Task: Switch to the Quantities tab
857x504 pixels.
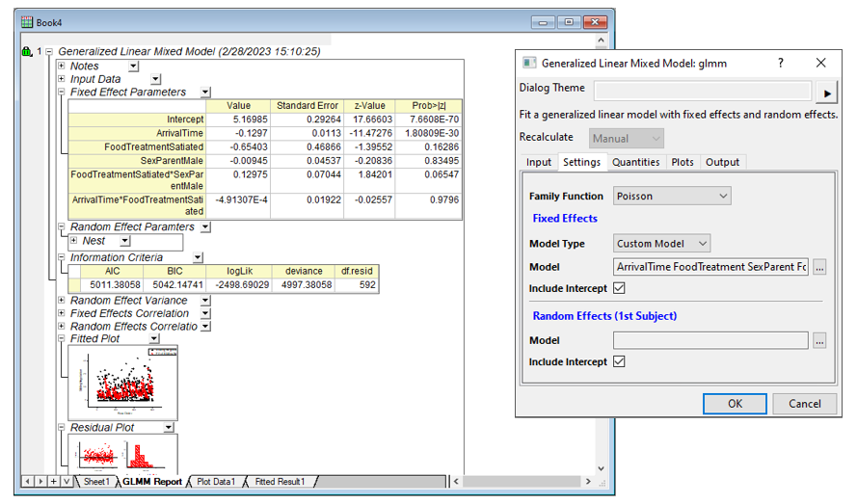Action: (x=635, y=162)
